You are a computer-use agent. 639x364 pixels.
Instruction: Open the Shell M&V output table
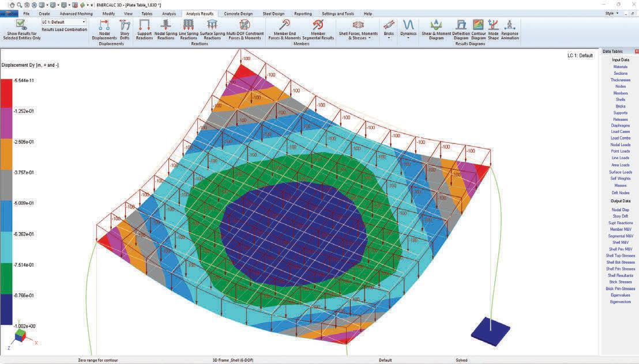coord(620,242)
